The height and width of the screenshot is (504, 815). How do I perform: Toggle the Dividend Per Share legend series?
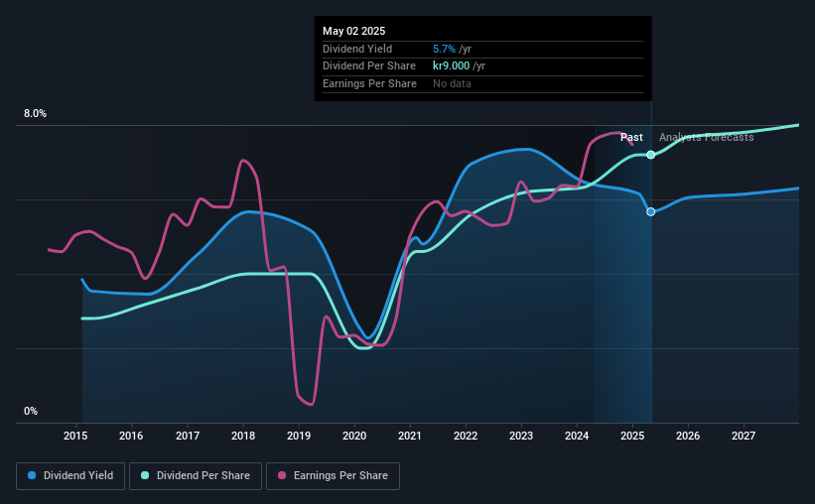(196, 476)
